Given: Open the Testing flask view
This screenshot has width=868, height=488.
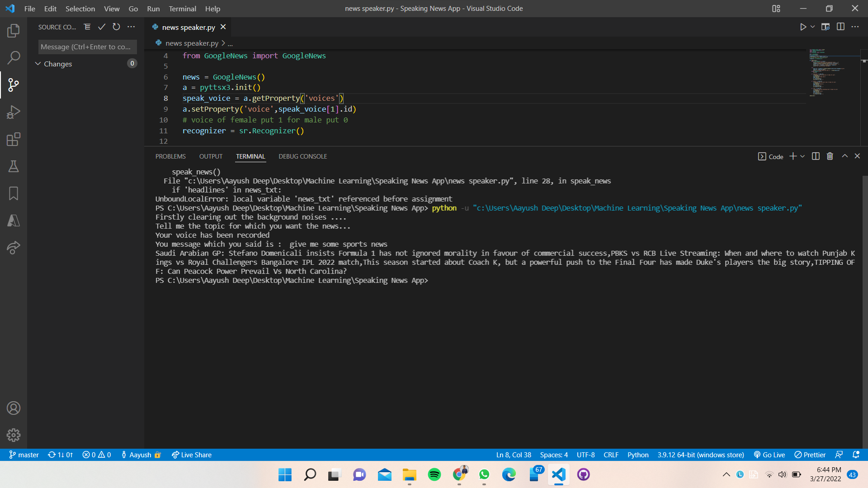Looking at the screenshot, I should click(14, 166).
